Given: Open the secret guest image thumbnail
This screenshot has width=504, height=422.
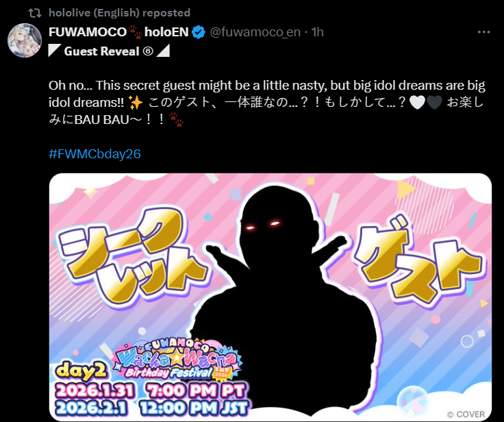Looking at the screenshot, I should (270, 297).
